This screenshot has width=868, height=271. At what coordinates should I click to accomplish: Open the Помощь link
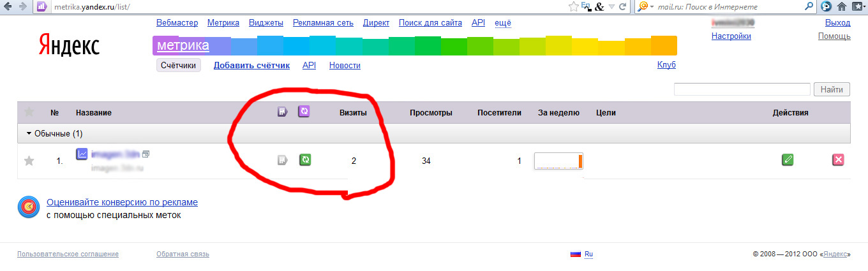click(x=834, y=36)
